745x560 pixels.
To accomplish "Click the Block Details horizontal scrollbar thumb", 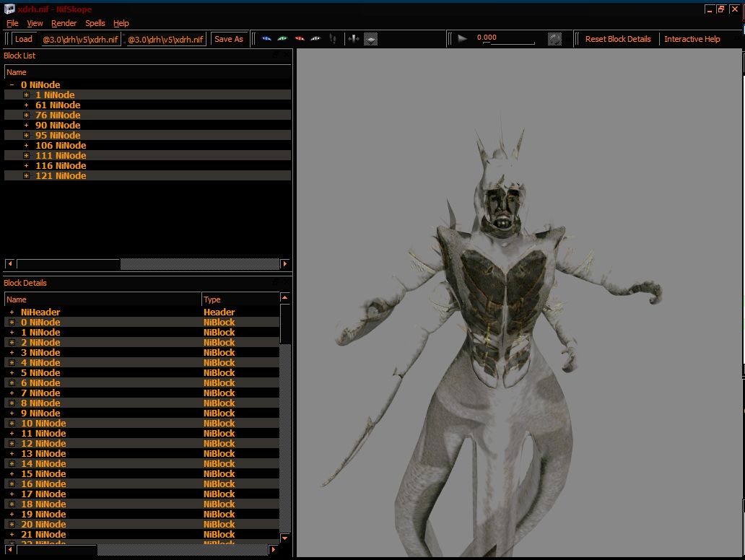I will [57, 550].
